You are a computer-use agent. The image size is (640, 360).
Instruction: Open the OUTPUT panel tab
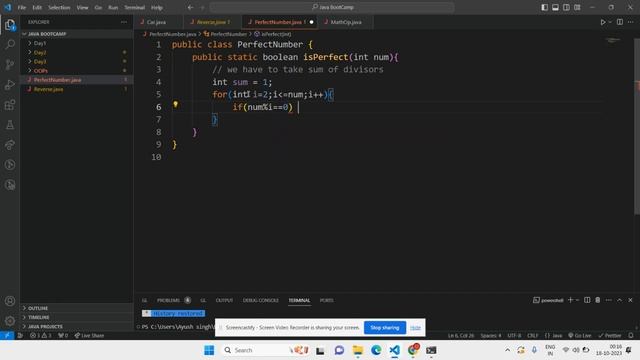(x=224, y=300)
